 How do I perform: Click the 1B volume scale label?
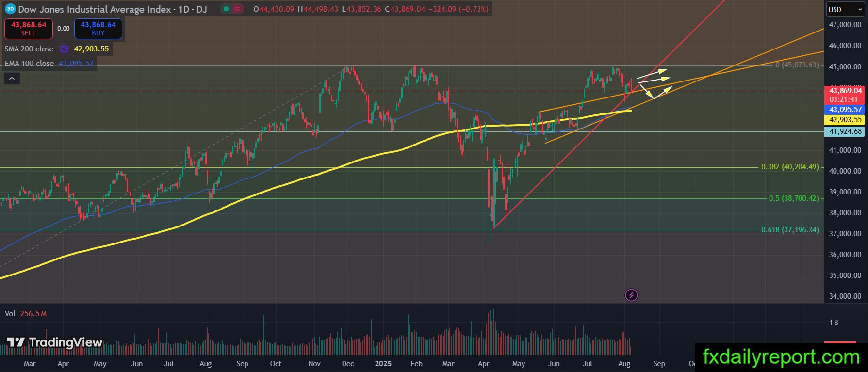pyautogui.click(x=834, y=323)
